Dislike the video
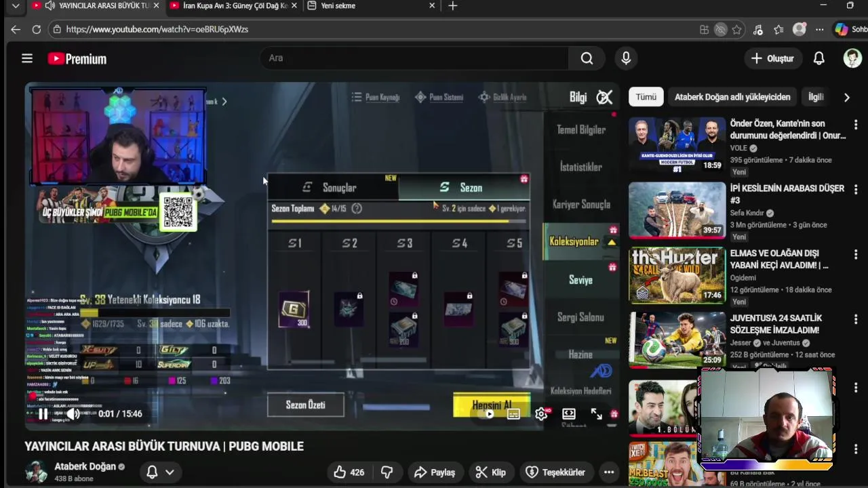 [x=387, y=472]
